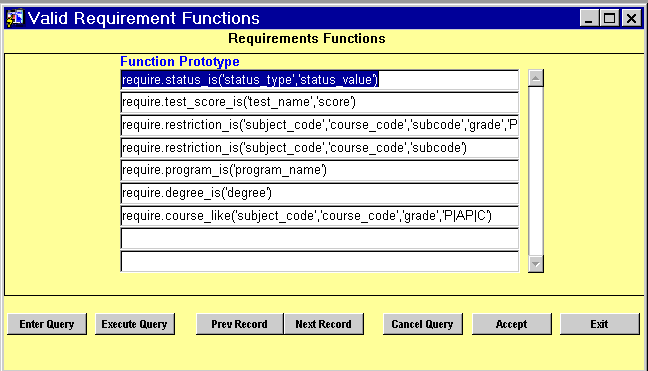Click the Enter Query button

pos(47,324)
